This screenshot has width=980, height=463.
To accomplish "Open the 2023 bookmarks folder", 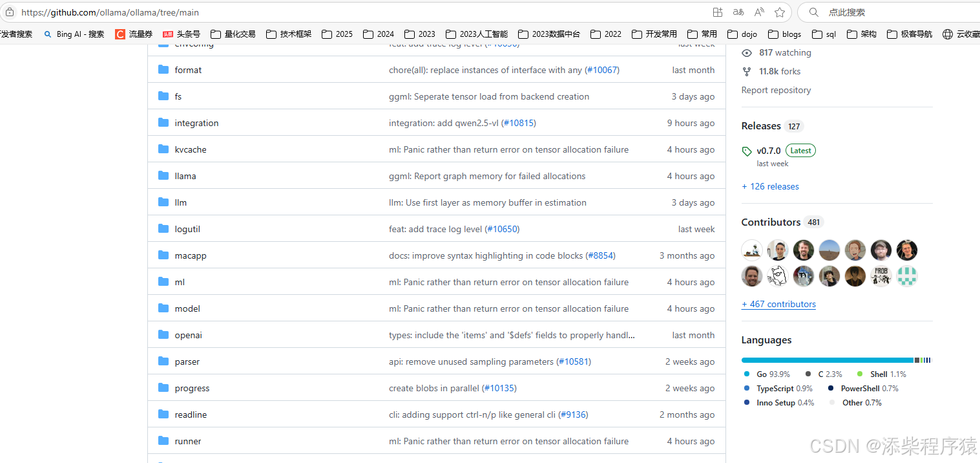I will (420, 34).
